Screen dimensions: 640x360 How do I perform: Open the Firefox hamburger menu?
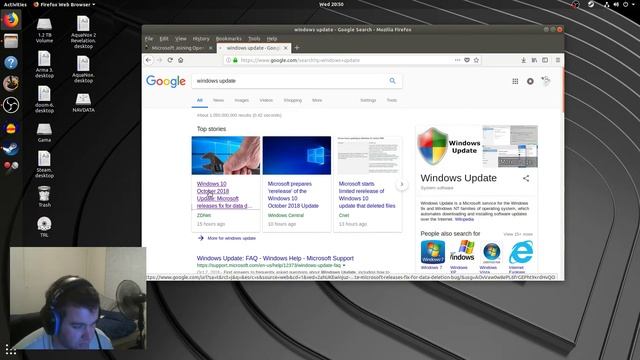558,60
